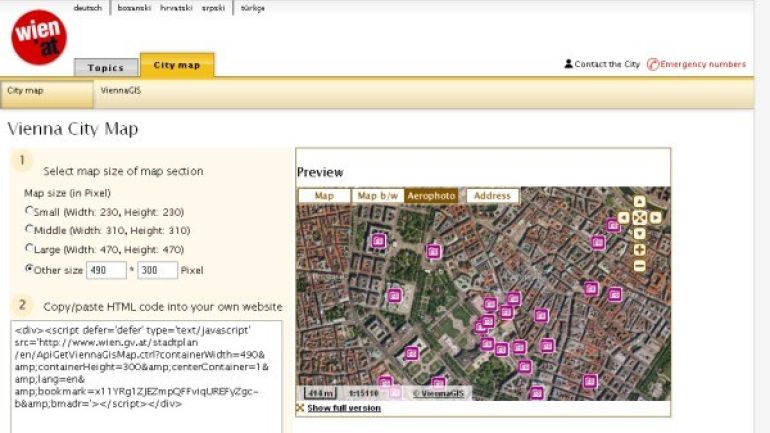Switch language to srpski
This screenshot has width=770, height=433.
click(213, 8)
